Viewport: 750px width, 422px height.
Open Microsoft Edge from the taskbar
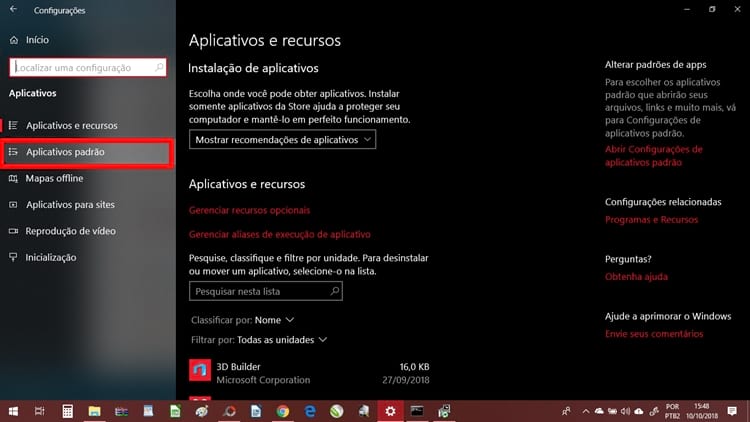(x=310, y=411)
